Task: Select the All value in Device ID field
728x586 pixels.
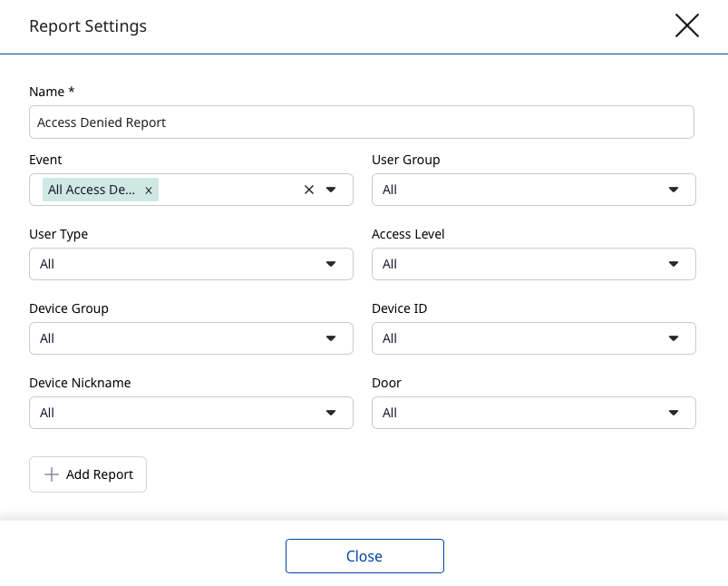Action: click(x=391, y=338)
